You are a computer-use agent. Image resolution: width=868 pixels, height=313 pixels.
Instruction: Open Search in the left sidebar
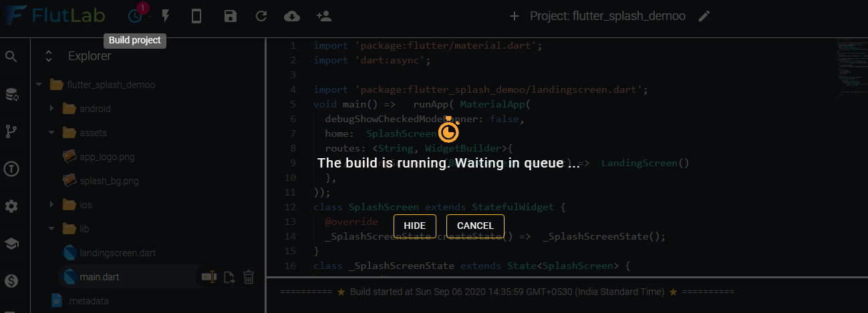point(11,57)
